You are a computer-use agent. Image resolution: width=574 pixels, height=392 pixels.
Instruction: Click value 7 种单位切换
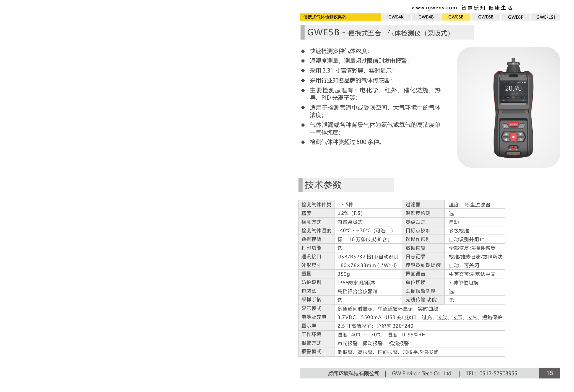pos(463,283)
